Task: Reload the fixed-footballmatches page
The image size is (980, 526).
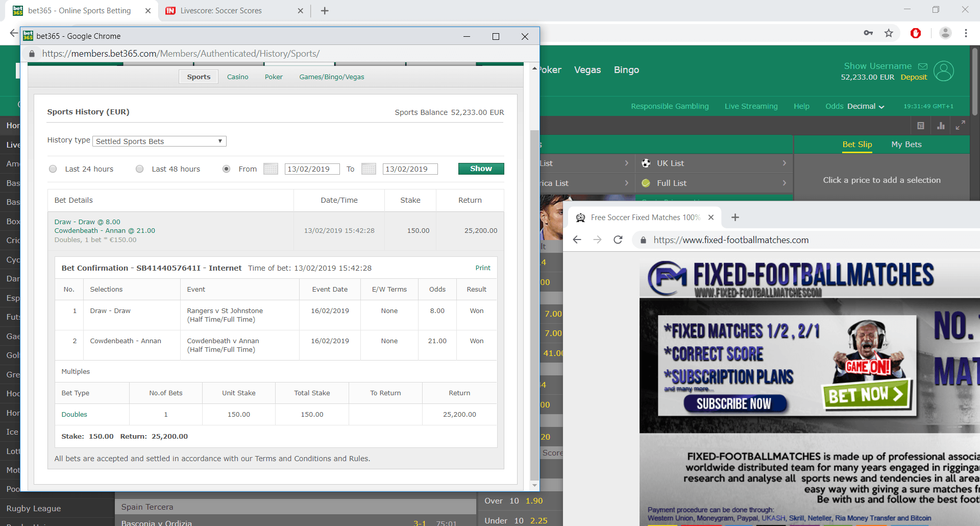Action: pyautogui.click(x=618, y=240)
